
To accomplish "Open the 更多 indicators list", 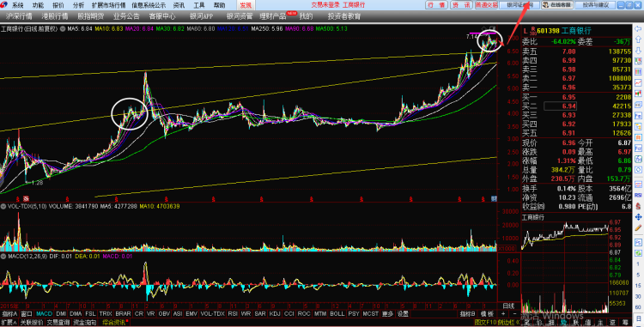I will (x=387, y=314).
